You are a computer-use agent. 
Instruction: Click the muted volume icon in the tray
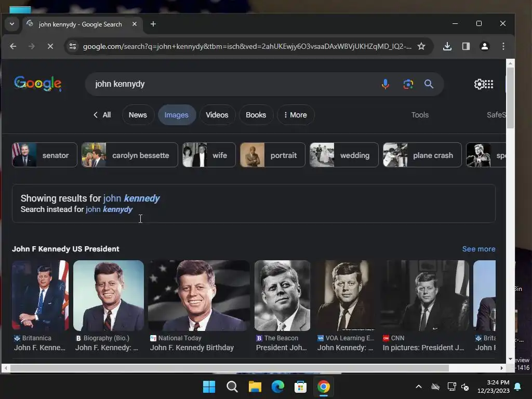coord(465,387)
